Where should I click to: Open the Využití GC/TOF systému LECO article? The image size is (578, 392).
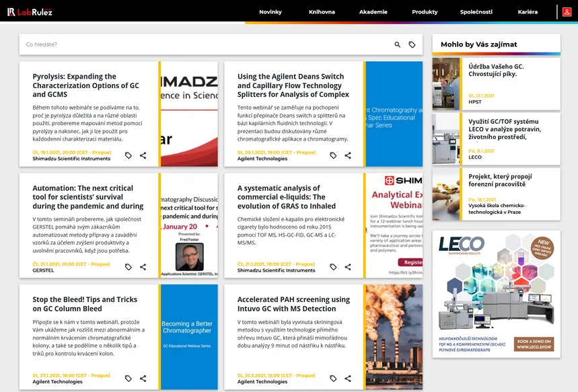pyautogui.click(x=505, y=129)
